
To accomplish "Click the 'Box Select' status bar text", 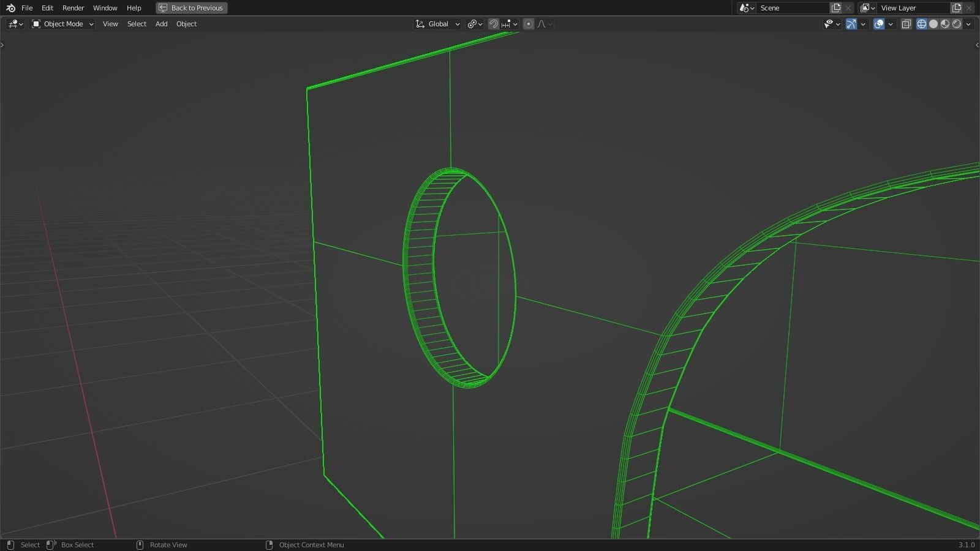I will point(77,545).
